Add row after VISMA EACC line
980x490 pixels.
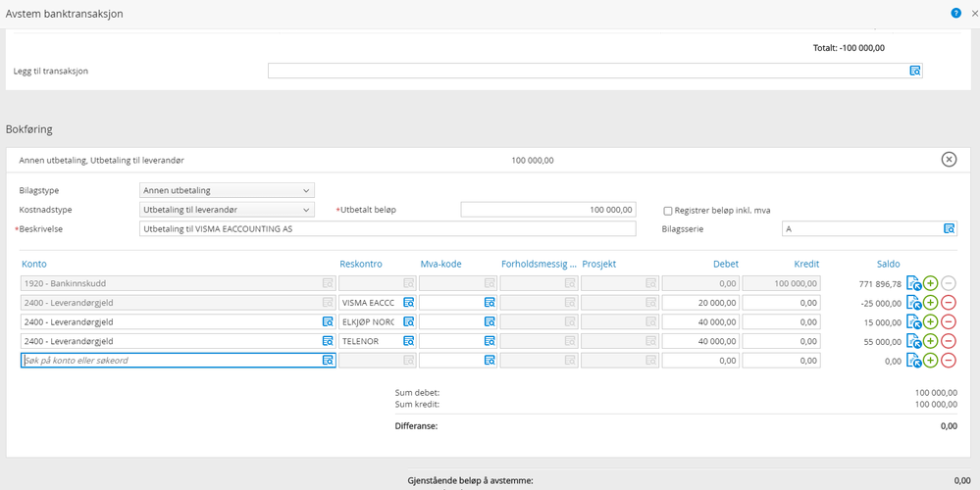931,303
